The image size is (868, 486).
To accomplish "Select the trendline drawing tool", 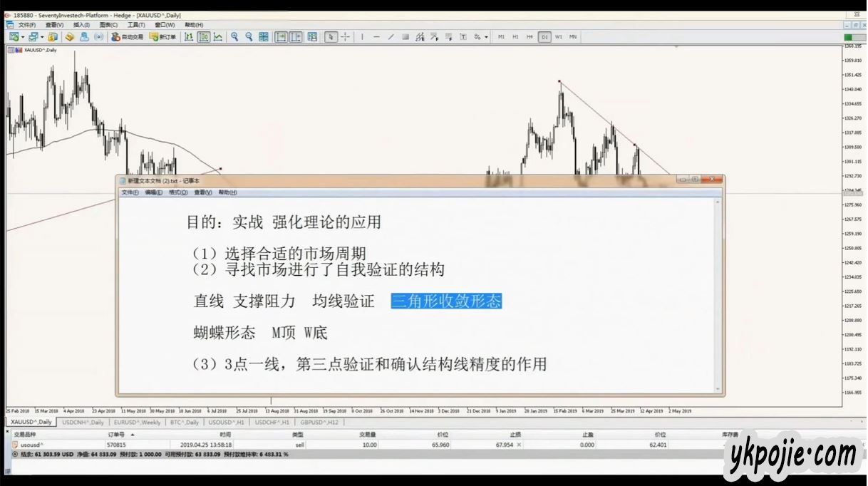I will pyautogui.click(x=391, y=37).
